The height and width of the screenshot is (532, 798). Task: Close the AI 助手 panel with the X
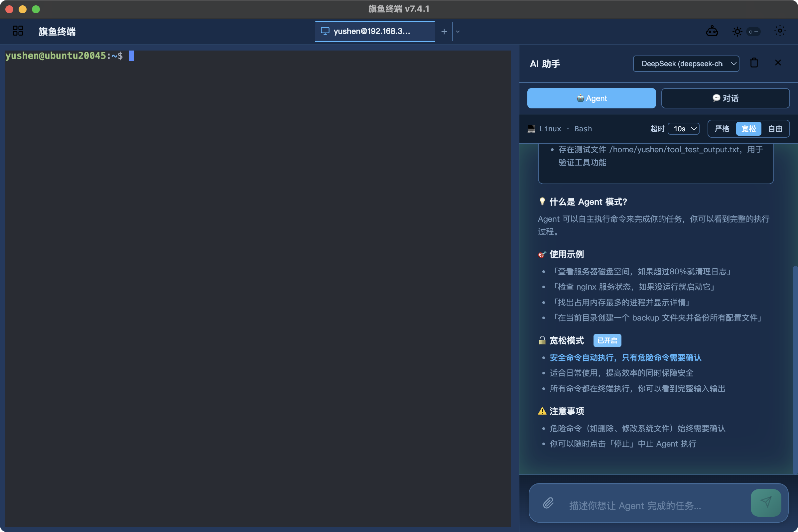click(x=778, y=63)
